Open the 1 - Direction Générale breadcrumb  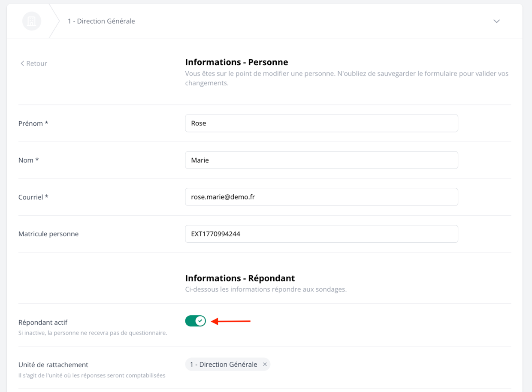pos(101,21)
